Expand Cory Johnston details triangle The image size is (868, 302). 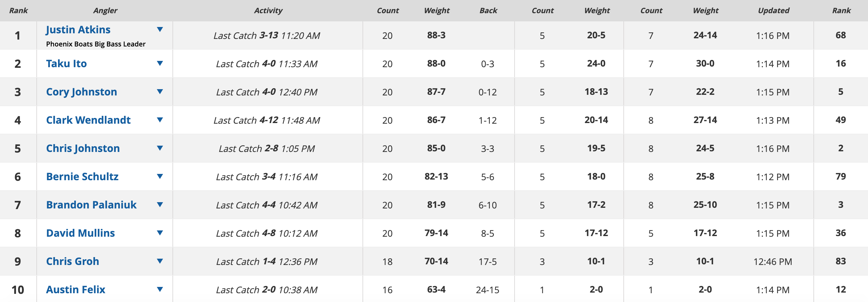[x=160, y=92]
